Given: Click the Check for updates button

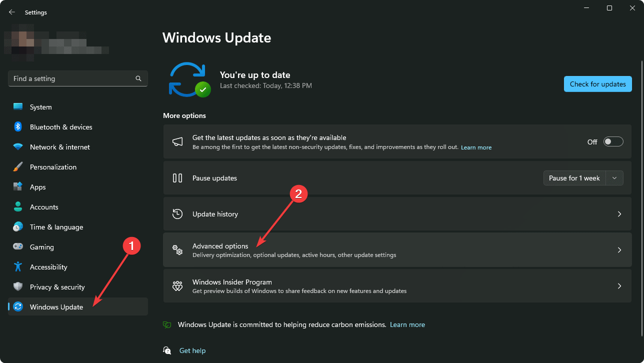Looking at the screenshot, I should coord(597,84).
